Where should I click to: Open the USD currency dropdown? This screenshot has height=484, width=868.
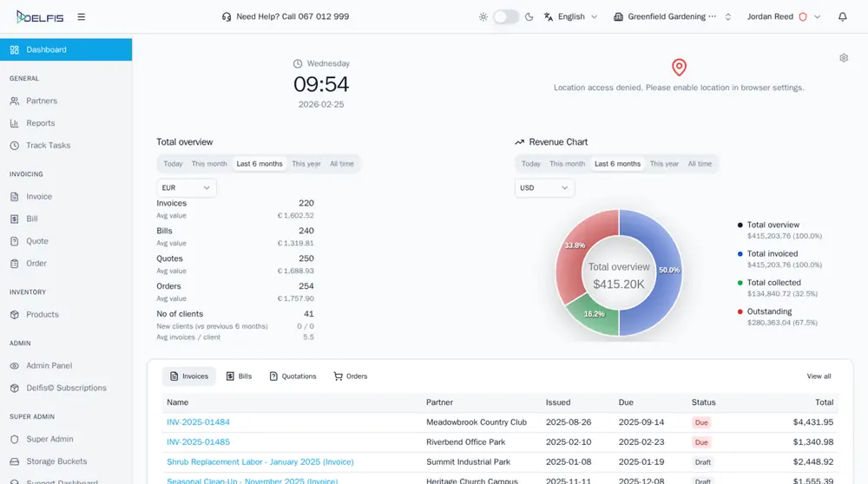pyautogui.click(x=544, y=187)
